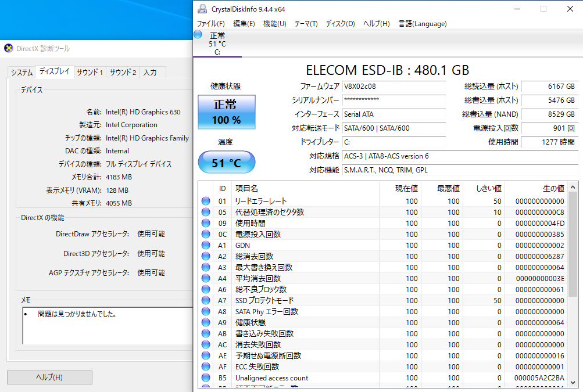Image resolution: width=583 pixels, height=392 pixels.
Task: Click the 生の値 column header
Action: (536, 188)
